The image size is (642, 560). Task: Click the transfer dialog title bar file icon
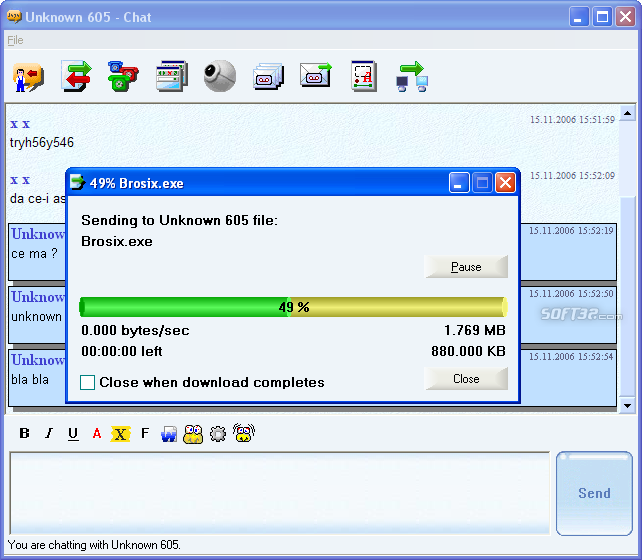coord(77,183)
